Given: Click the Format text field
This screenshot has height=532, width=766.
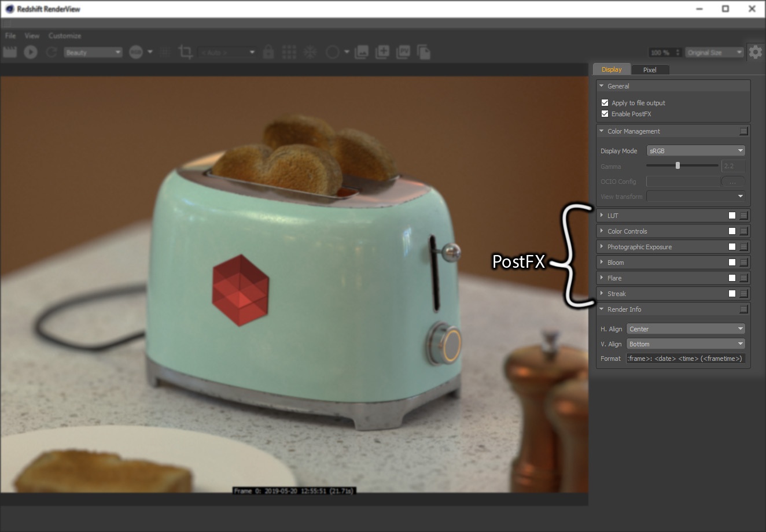Looking at the screenshot, I should click(686, 359).
